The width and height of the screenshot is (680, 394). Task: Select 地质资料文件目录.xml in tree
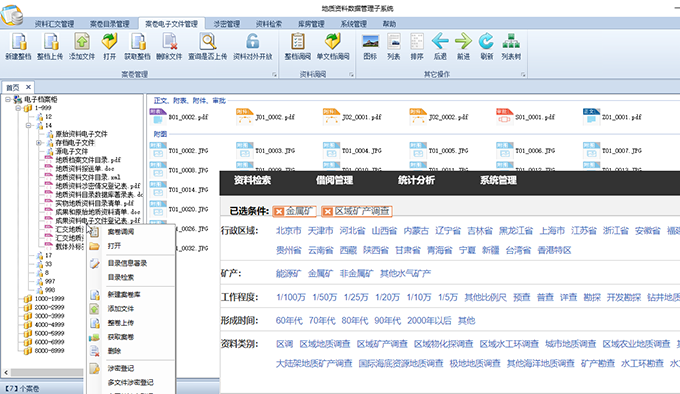pyautogui.click(x=88, y=177)
